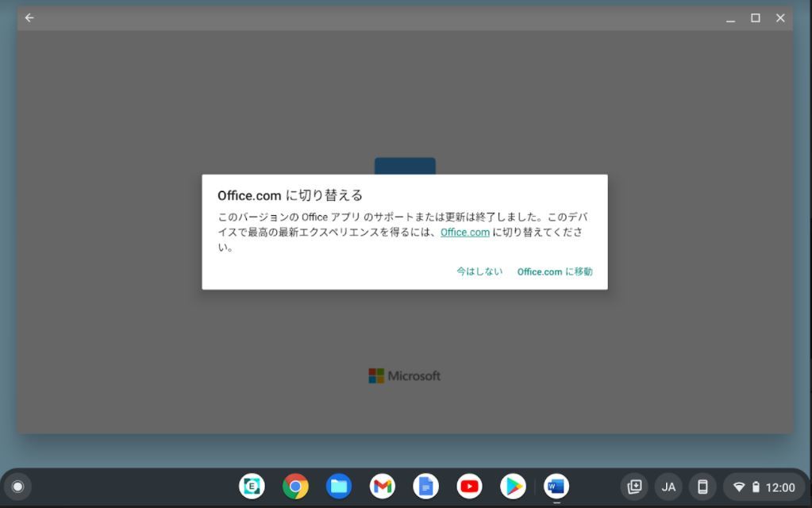Launch Google Chrome from the shelf
The height and width of the screenshot is (508, 812).
(295, 486)
